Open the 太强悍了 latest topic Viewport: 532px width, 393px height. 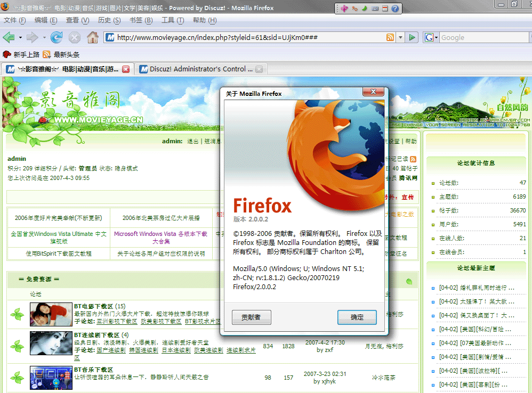pos(477,301)
